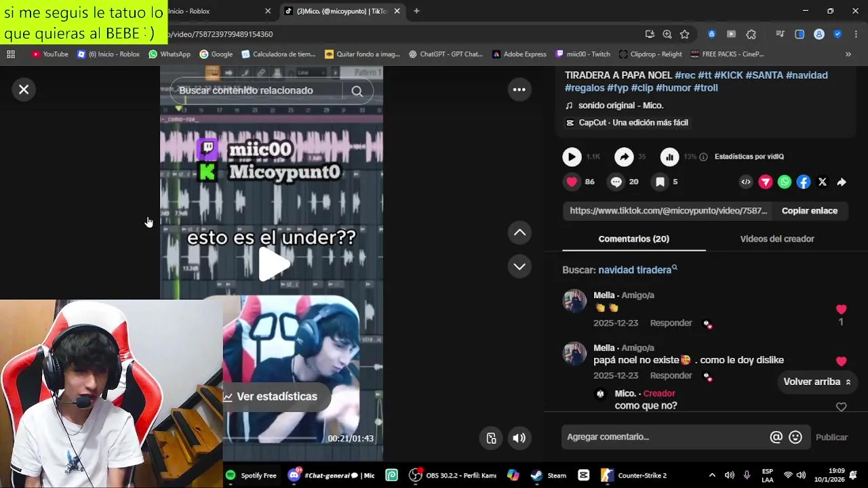Click the #SANTA hashtag
The width and height of the screenshot is (868, 488).
(764, 75)
